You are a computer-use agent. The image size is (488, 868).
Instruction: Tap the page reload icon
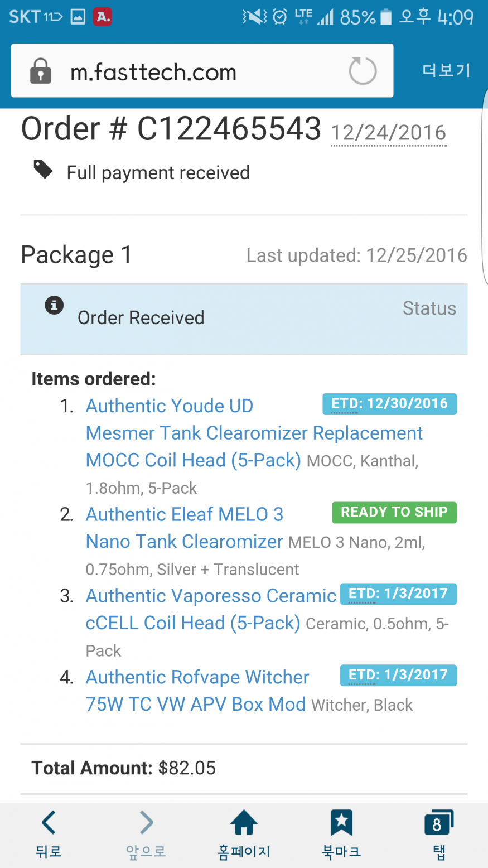point(363,71)
